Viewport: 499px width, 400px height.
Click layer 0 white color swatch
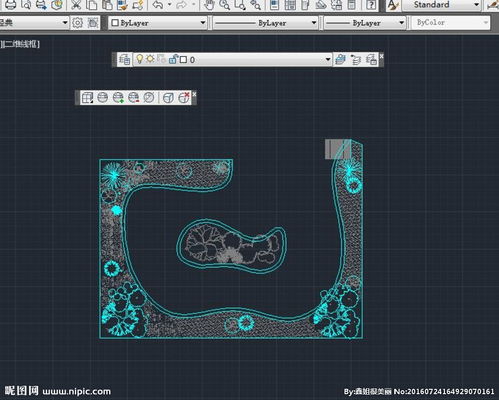point(183,60)
